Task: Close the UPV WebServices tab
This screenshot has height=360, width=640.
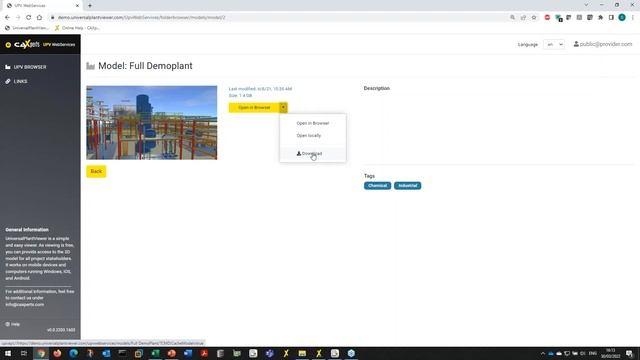Action: click(x=77, y=5)
